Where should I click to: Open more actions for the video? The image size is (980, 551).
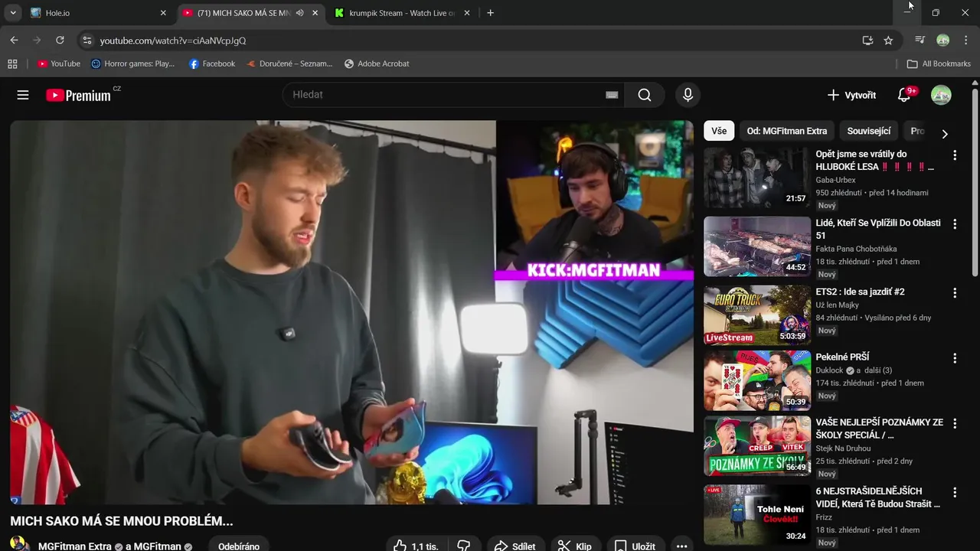coord(681,546)
